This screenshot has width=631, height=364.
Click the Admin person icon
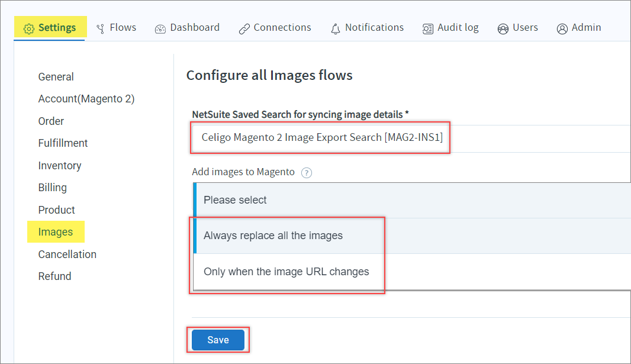[x=562, y=28]
